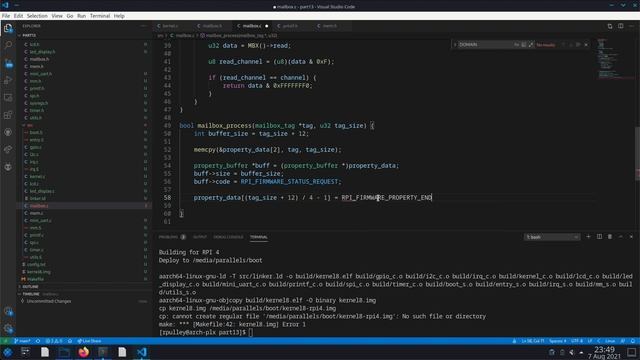640x360 pixels.
Task: Maximize the terminal panel size
Action: pyautogui.click(x=620, y=237)
